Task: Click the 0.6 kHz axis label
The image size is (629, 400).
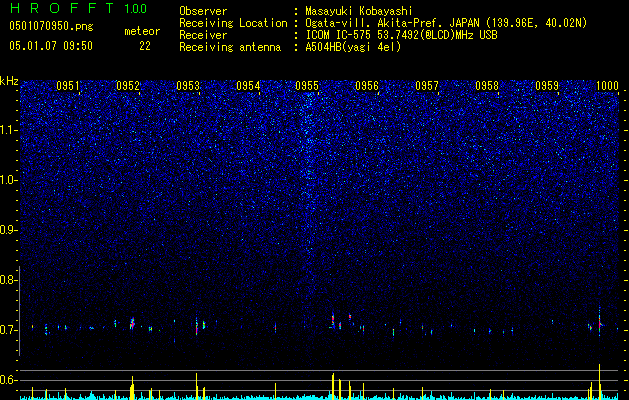Action: [x=9, y=380]
